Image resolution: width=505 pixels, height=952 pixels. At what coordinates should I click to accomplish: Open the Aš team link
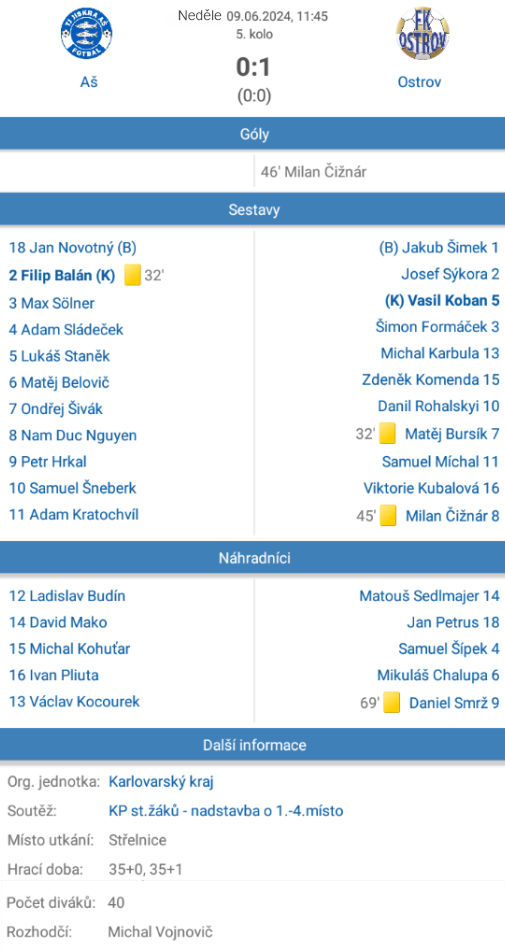click(89, 82)
